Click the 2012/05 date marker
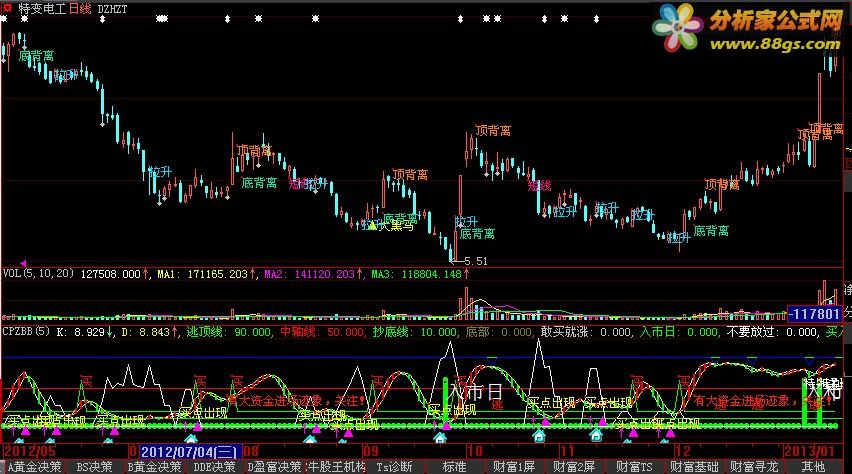This screenshot has width=852, height=474. point(29,451)
